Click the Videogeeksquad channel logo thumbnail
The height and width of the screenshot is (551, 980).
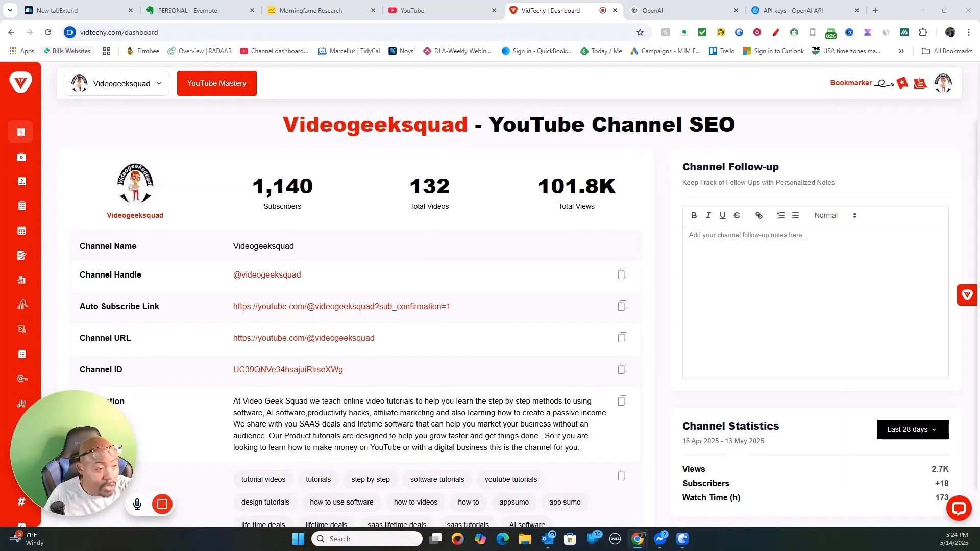pos(135,183)
